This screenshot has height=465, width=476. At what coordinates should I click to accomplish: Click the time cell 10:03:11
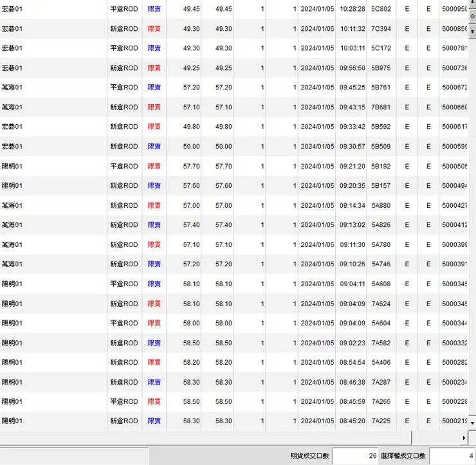[352, 48]
